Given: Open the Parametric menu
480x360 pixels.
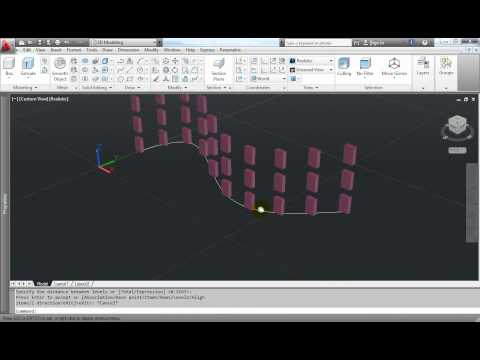Looking at the screenshot, I should pyautogui.click(x=230, y=50).
